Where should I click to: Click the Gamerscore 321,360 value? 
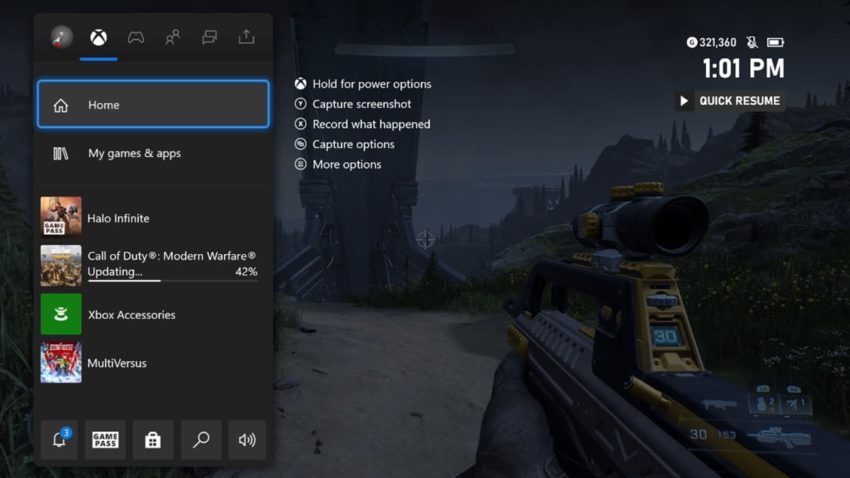point(718,42)
